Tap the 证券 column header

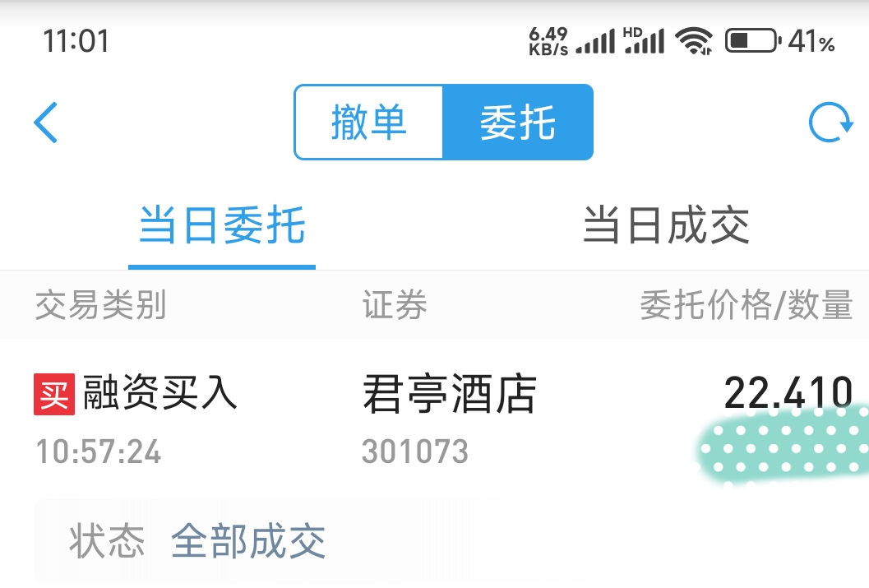(x=395, y=304)
